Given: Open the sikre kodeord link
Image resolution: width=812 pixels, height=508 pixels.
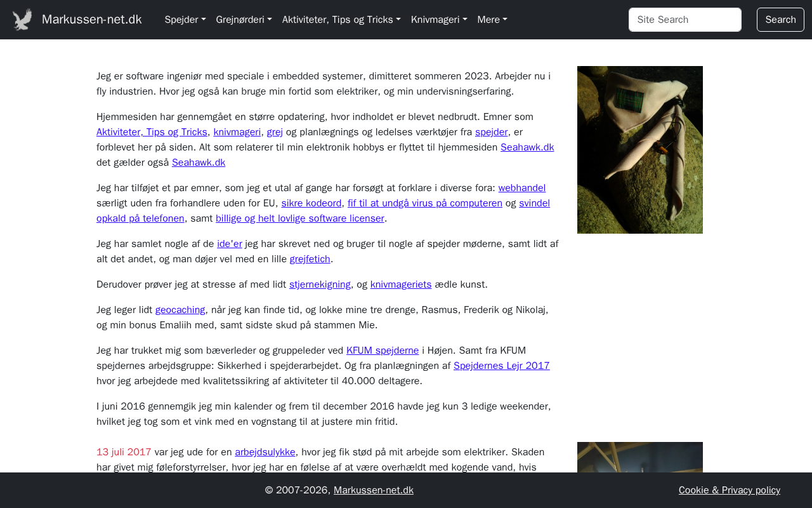Looking at the screenshot, I should tap(311, 203).
